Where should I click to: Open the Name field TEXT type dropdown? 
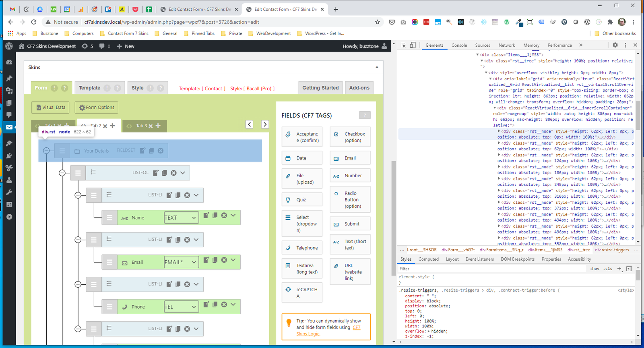[181, 217]
